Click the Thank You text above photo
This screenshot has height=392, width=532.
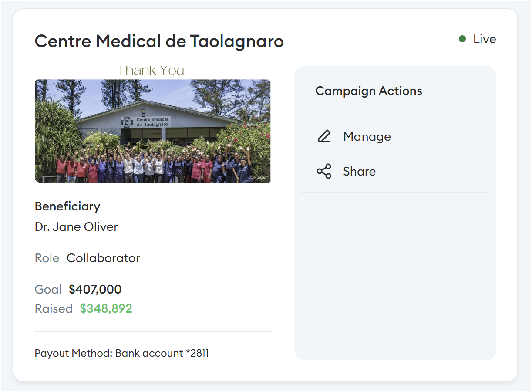(x=152, y=71)
